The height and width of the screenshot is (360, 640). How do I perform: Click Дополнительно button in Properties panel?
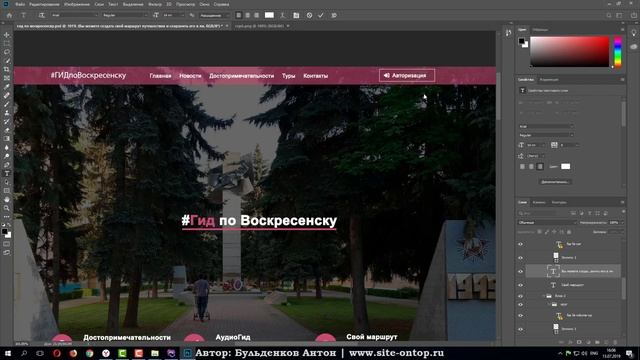point(555,182)
